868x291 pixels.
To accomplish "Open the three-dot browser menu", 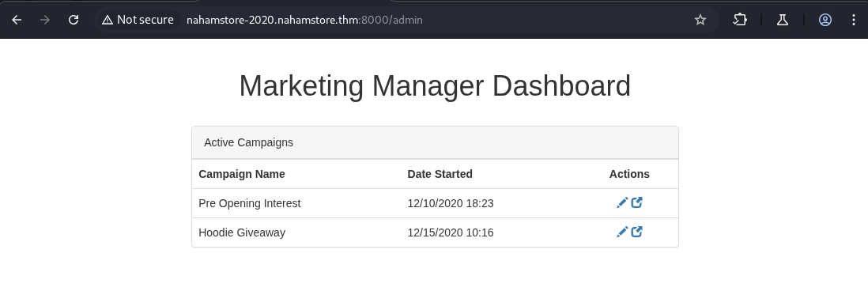I will [x=853, y=20].
